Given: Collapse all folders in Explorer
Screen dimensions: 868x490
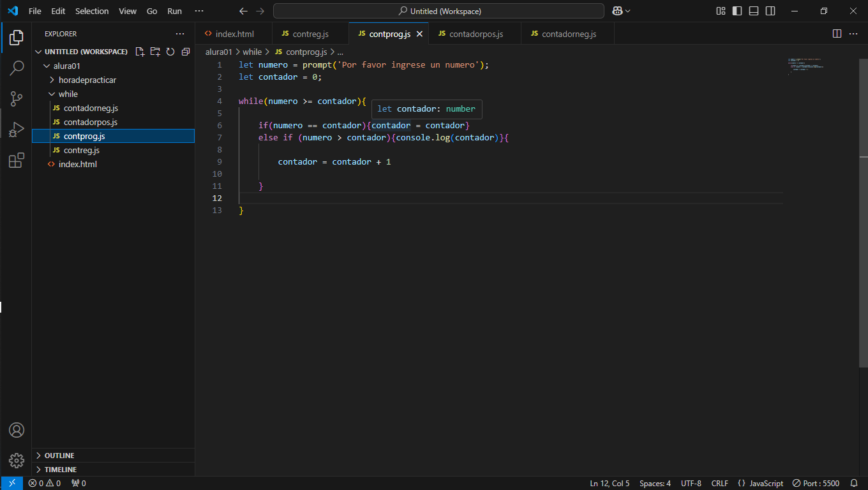Looking at the screenshot, I should (x=186, y=52).
